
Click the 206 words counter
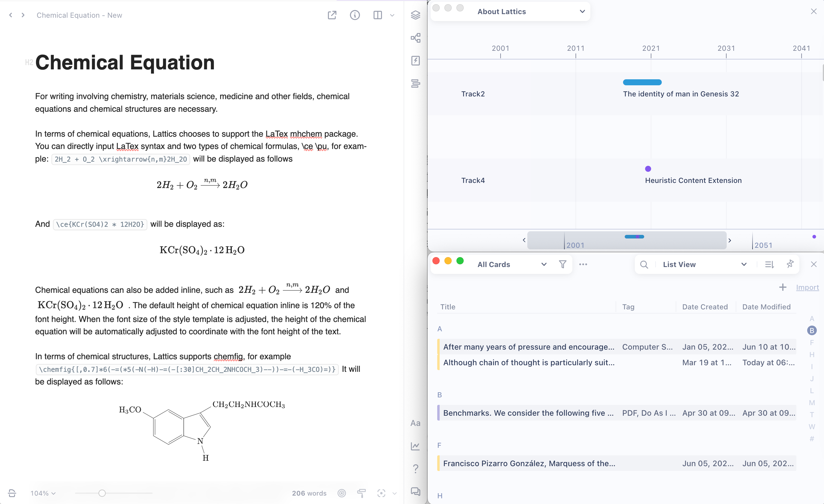point(309,493)
